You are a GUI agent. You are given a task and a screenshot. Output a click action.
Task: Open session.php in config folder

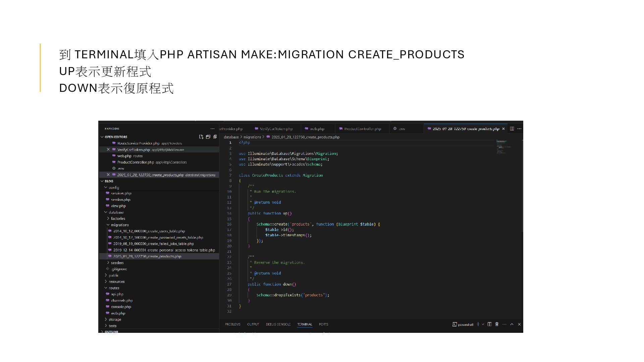pyautogui.click(x=159, y=199)
